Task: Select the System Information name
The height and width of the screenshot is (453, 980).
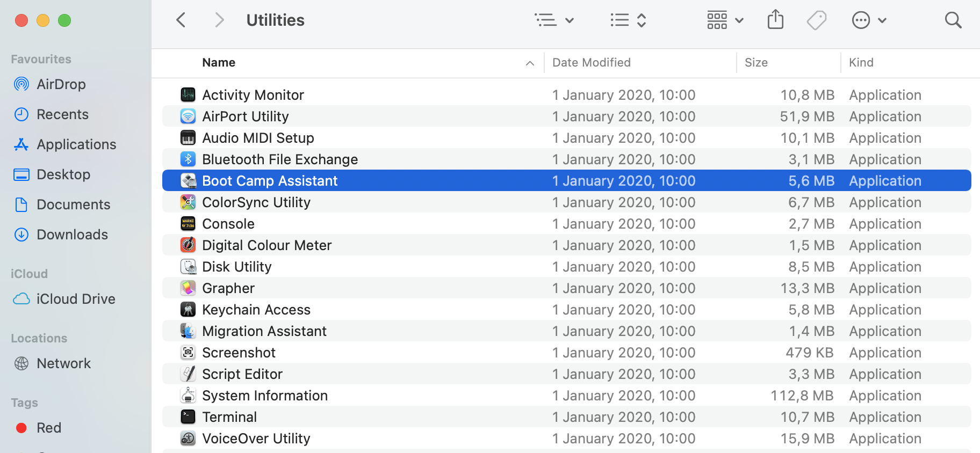Action: 265,396
